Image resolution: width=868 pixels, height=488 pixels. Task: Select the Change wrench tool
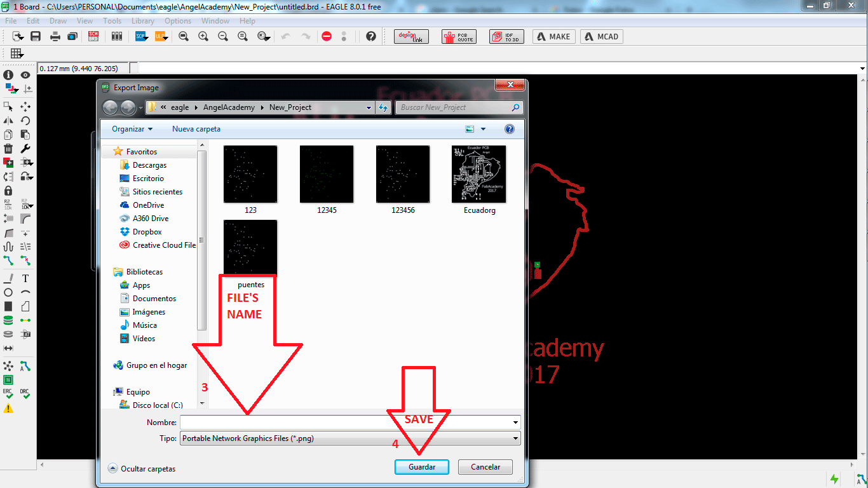click(25, 149)
